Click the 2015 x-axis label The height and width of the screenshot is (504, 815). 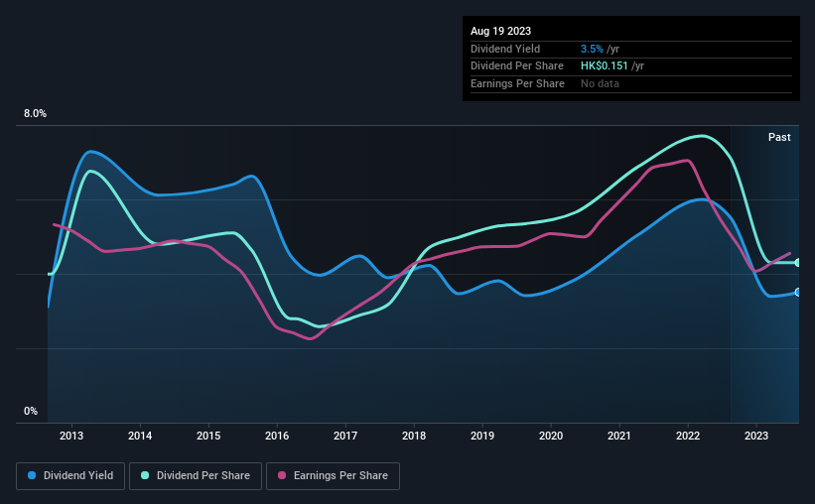click(x=208, y=436)
